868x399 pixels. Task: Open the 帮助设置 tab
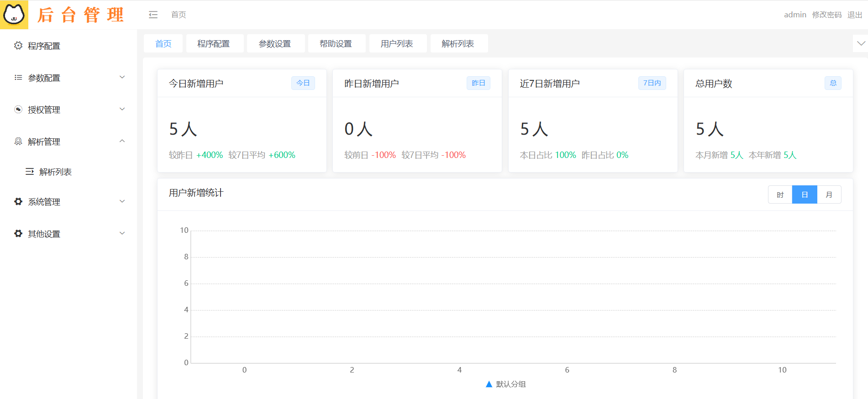(336, 44)
